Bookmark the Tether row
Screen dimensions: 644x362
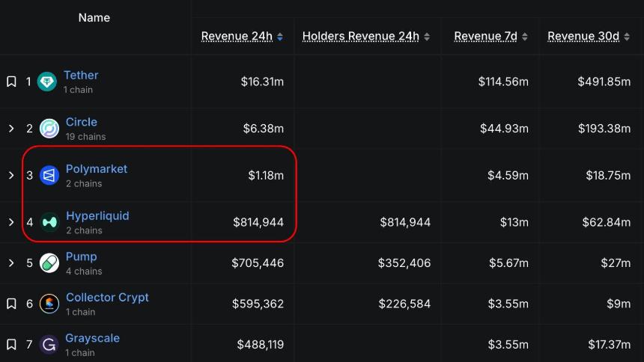(11, 82)
